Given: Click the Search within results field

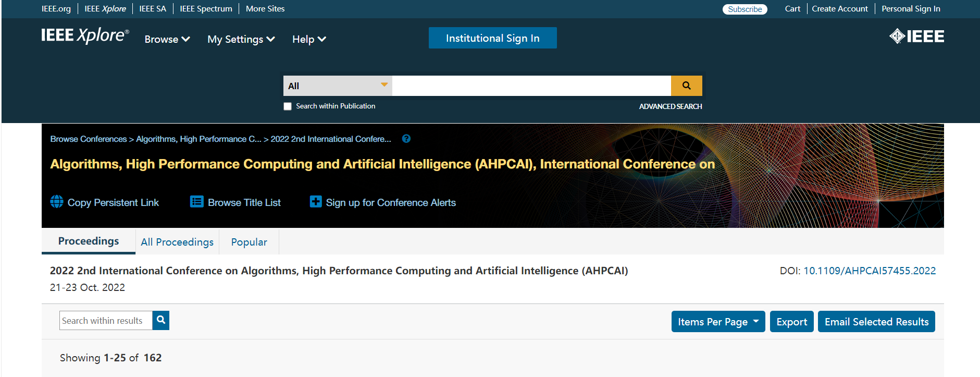Looking at the screenshot, I should pyautogui.click(x=106, y=321).
